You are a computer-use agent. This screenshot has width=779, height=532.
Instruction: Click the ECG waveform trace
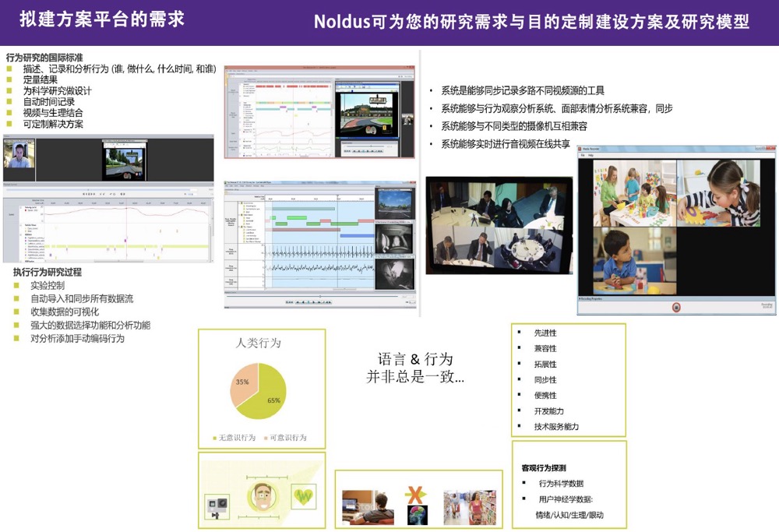[319, 253]
